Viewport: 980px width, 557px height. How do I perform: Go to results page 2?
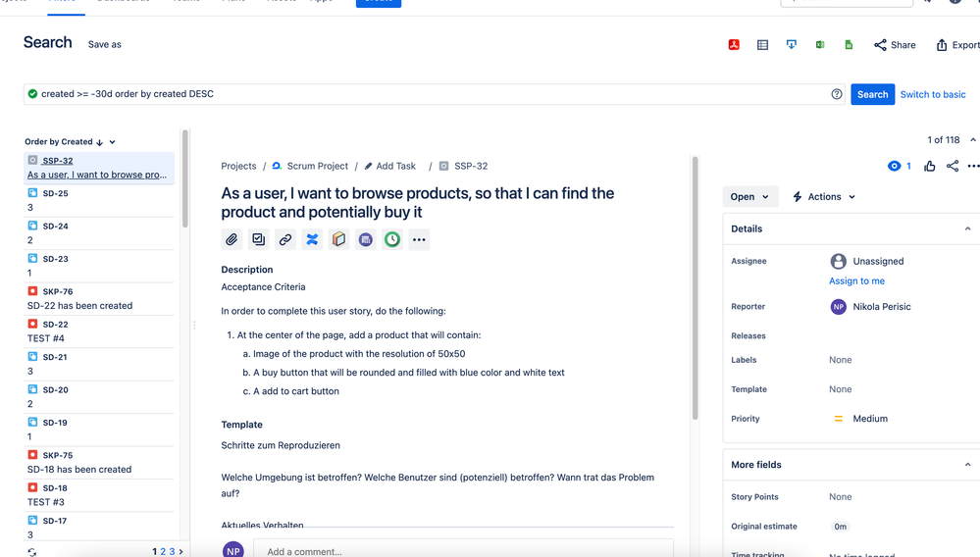pyautogui.click(x=163, y=551)
